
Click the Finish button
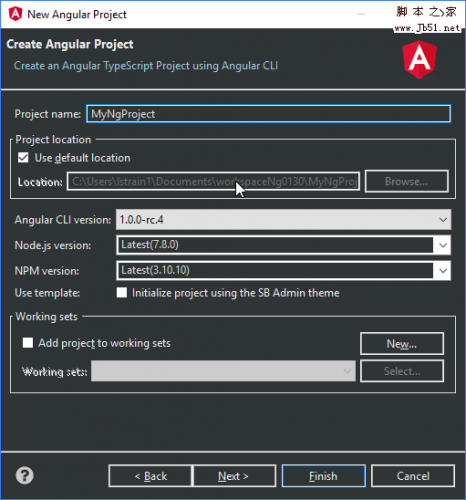pos(323,476)
